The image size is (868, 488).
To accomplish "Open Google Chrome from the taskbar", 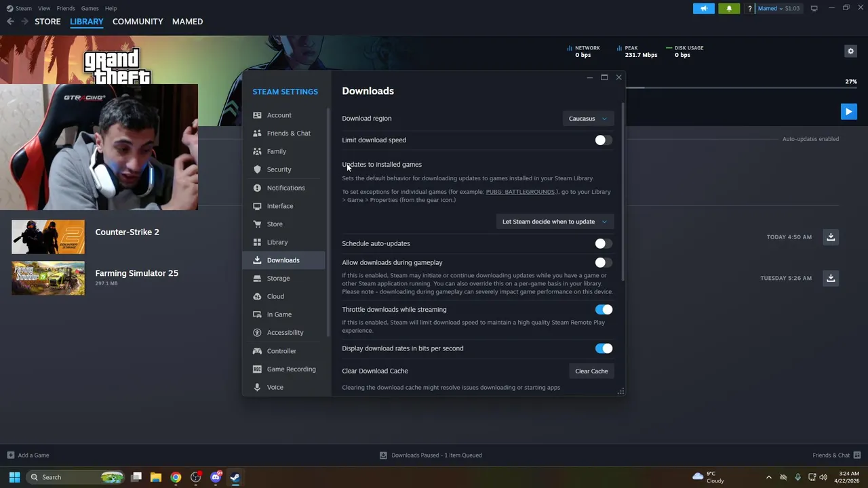I will (x=176, y=477).
